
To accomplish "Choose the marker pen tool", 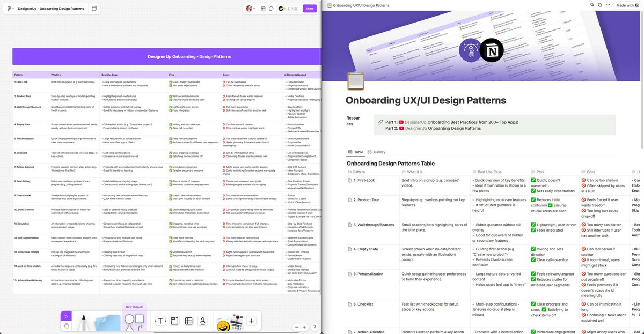I will click(85, 323).
